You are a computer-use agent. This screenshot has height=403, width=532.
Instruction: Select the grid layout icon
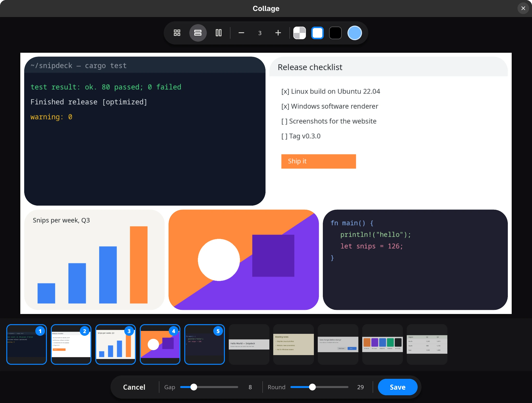177,33
